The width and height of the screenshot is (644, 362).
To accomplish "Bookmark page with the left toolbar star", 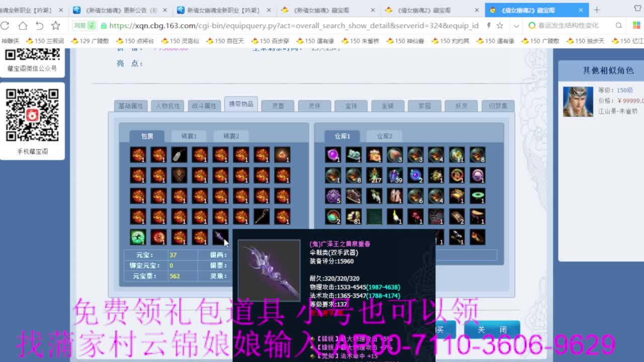I will click(56, 26).
